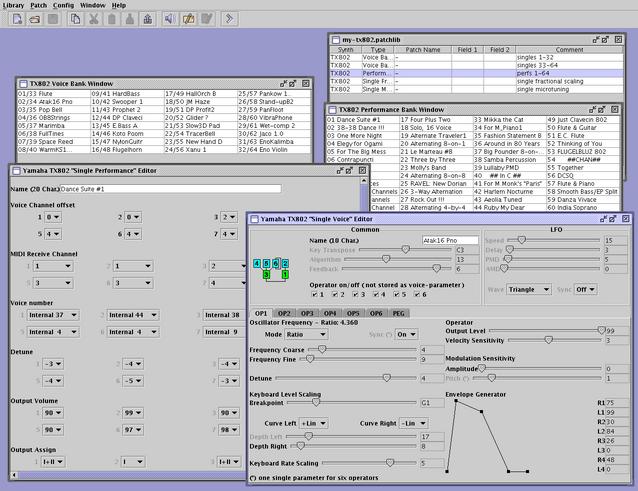
Task: Select the PEG tab
Action: tap(398, 313)
